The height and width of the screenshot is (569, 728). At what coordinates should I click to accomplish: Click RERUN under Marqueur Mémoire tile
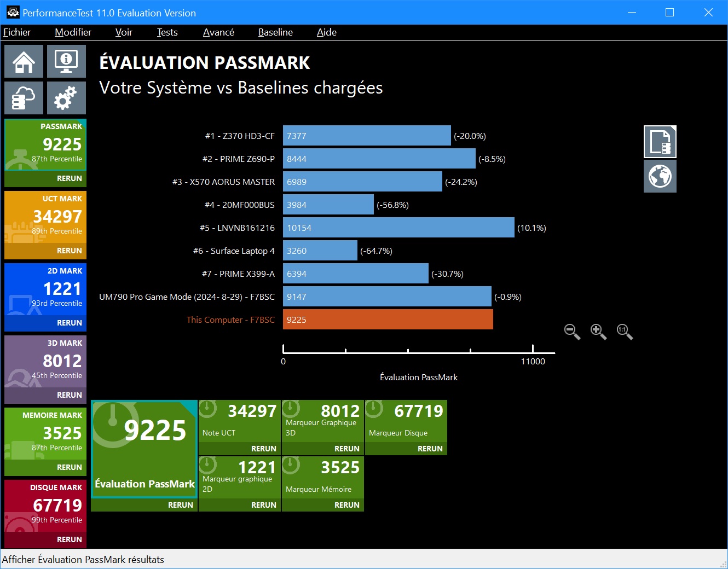coord(346,505)
